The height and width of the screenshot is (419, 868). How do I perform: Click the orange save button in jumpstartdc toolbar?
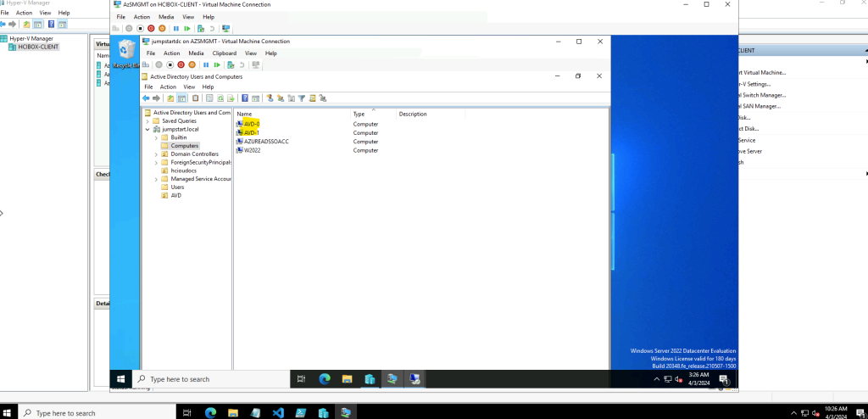pos(191,64)
